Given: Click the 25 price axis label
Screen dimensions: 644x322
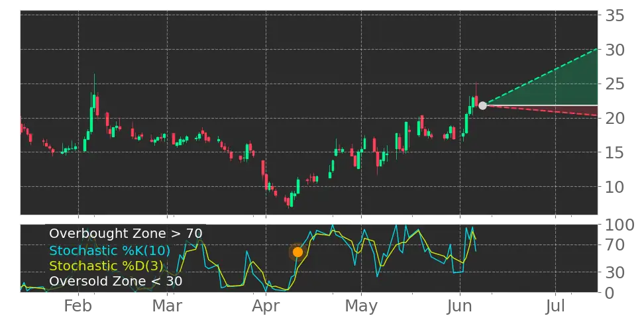Looking at the screenshot, I should click(616, 84).
